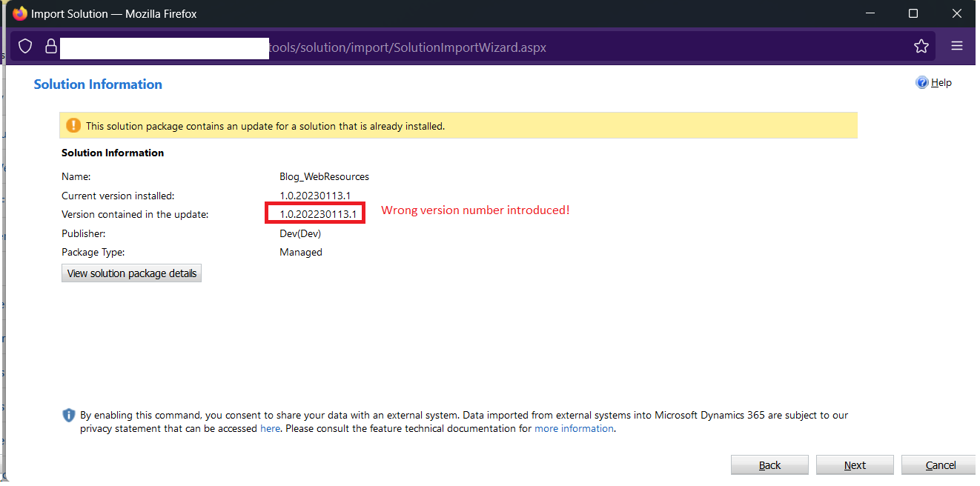Click the Cancel button
This screenshot has width=980, height=486.
pyautogui.click(x=940, y=465)
